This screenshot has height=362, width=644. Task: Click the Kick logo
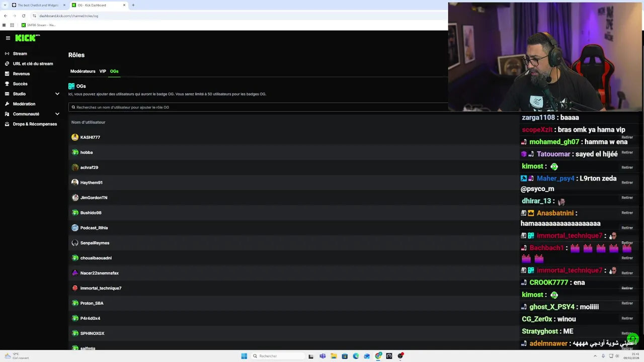[27, 38]
